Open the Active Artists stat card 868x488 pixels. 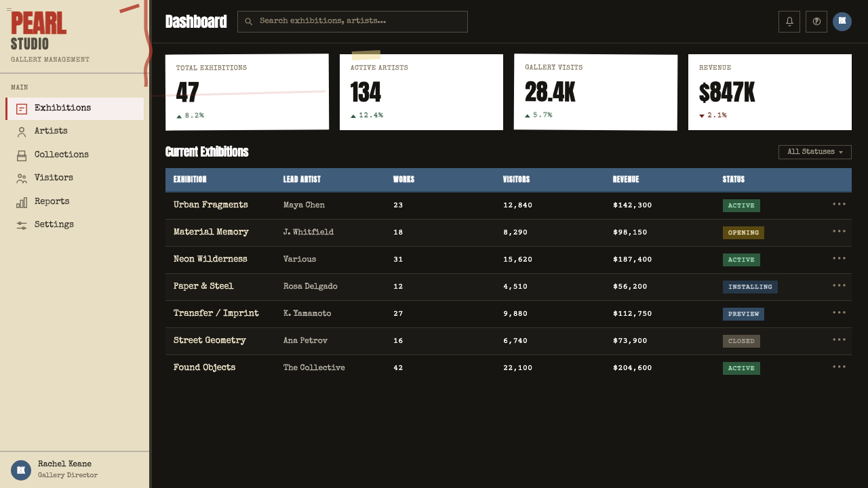coord(421,92)
